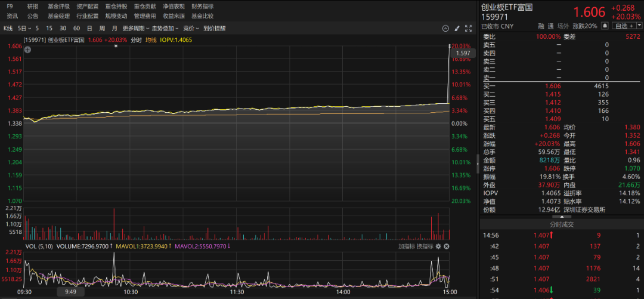Screen dimensions: 644x299
Task: Open the 基金评级 menu item
Action: coord(58,7)
